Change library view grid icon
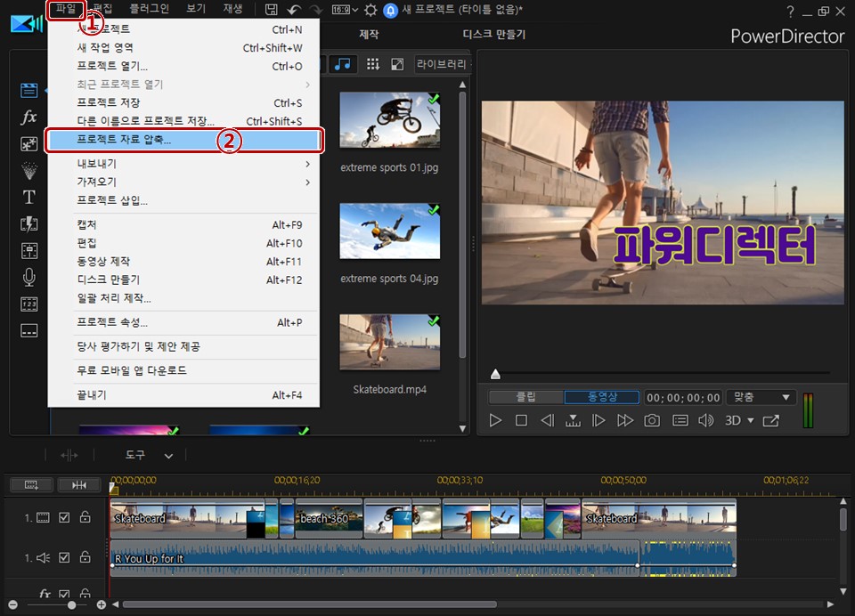Screen dimensions: 855x616 [x=372, y=64]
